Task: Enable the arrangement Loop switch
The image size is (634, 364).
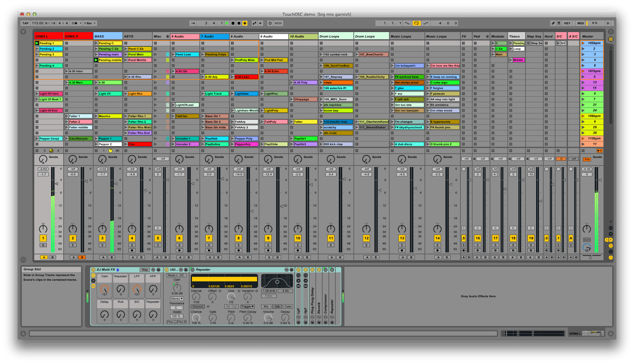Action: [x=416, y=23]
